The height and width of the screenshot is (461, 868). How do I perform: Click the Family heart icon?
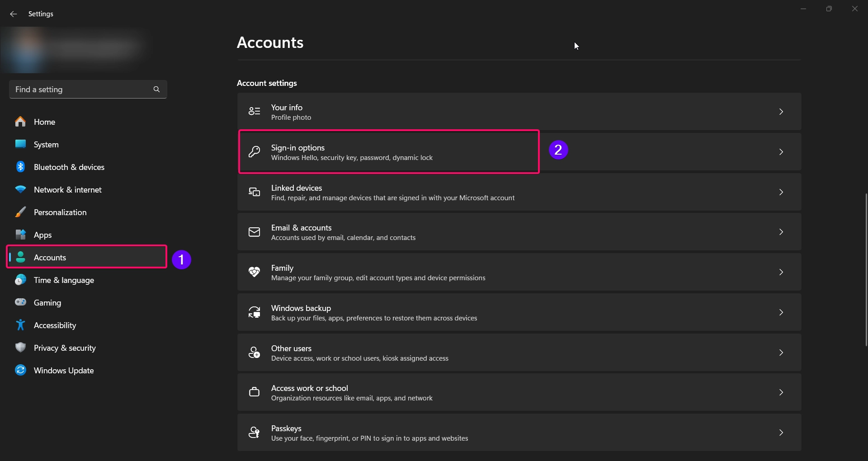[x=255, y=272]
